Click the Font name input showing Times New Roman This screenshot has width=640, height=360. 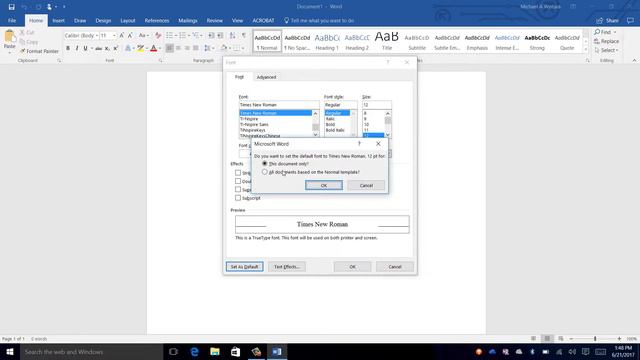279,105
